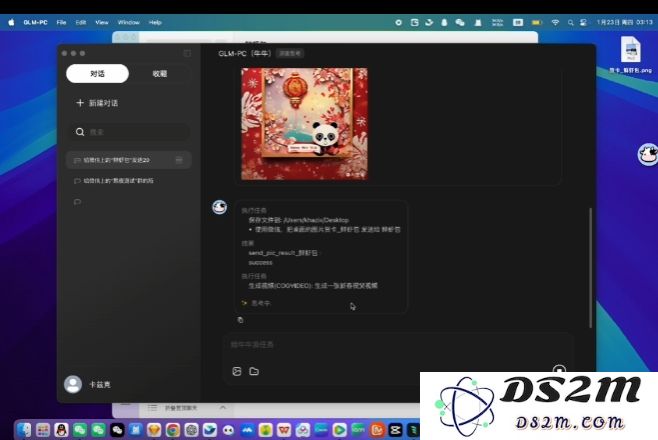Click the send_pic_result text line
658x440 pixels.
(x=284, y=253)
